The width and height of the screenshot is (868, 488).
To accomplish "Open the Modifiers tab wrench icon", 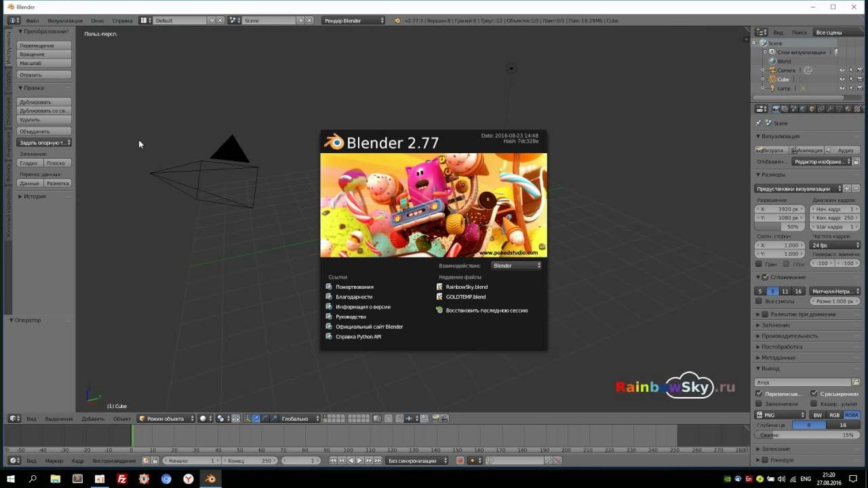I will pos(830,108).
